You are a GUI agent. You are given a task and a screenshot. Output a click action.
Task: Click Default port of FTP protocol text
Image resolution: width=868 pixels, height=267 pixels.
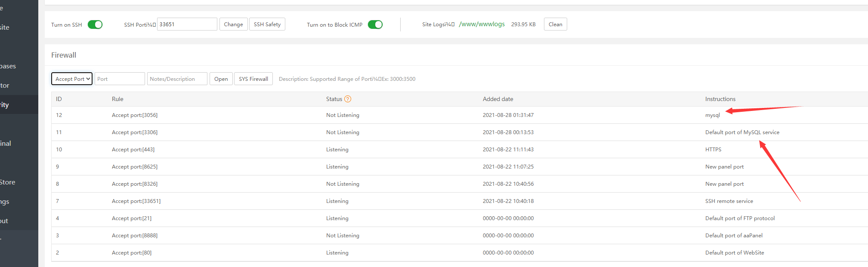740,218
